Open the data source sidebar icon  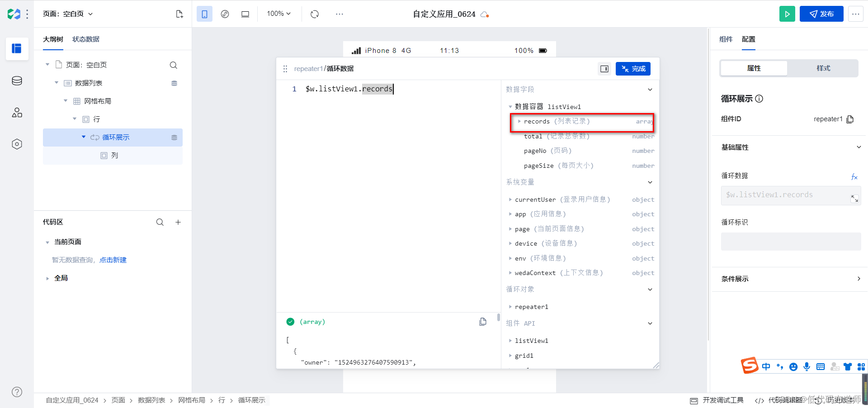click(x=17, y=81)
